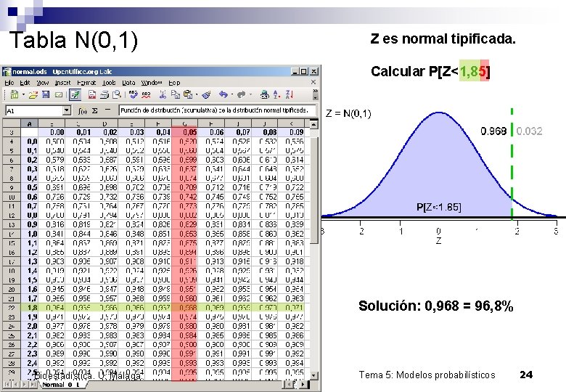Click the Hyperlink globe icon
The width and height of the screenshot is (566, 392).
pos(265,94)
